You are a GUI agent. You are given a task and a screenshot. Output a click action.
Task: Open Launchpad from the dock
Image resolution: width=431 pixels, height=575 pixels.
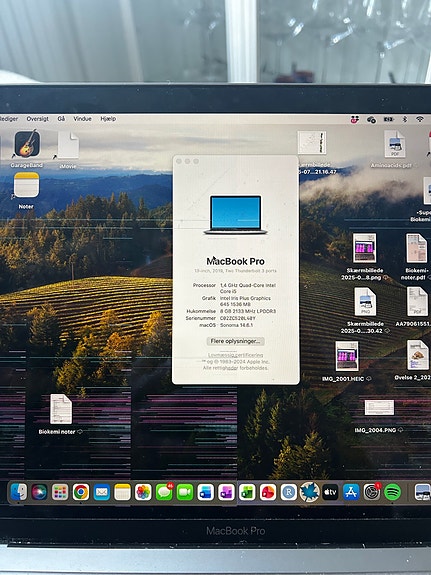[x=60, y=492]
